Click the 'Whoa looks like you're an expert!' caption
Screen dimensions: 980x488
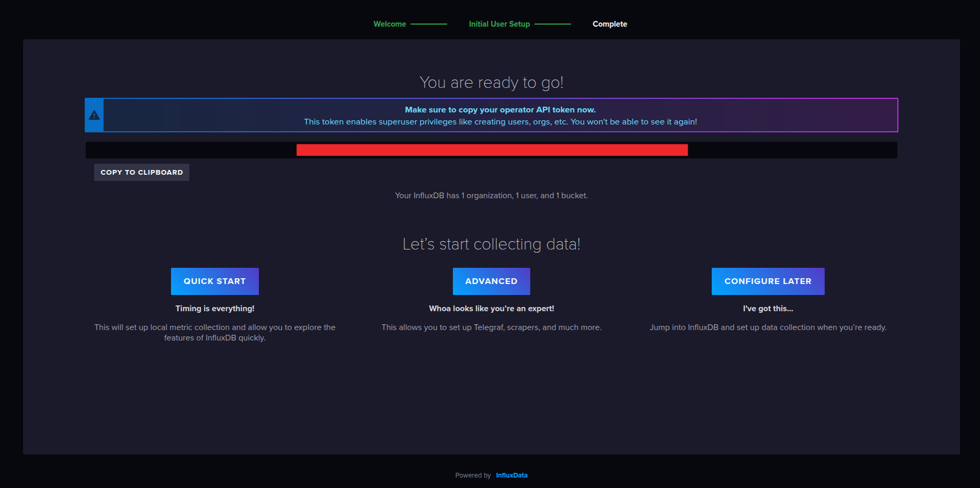pyautogui.click(x=491, y=309)
